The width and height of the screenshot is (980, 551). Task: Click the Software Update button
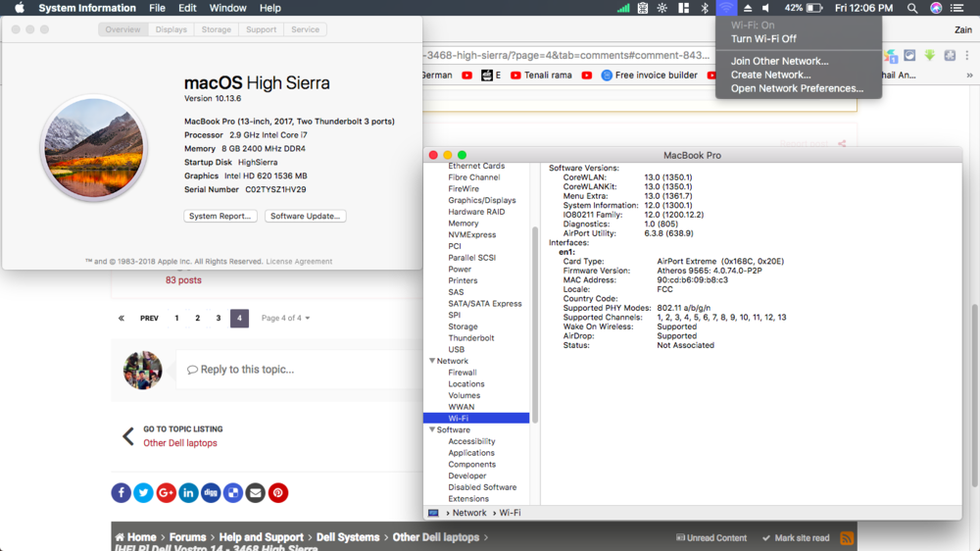tap(305, 216)
